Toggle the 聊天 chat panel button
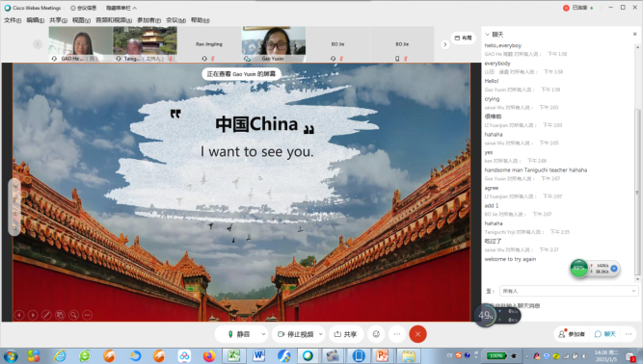This screenshot has width=643, height=364. pyautogui.click(x=605, y=334)
